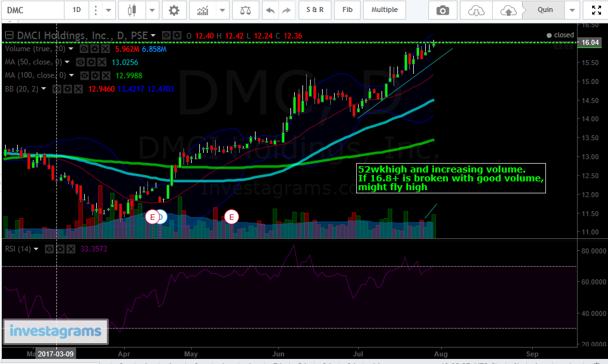This screenshot has width=608, height=364.
Task: Click the first red E earnings marker in April
Action: pyautogui.click(x=152, y=217)
